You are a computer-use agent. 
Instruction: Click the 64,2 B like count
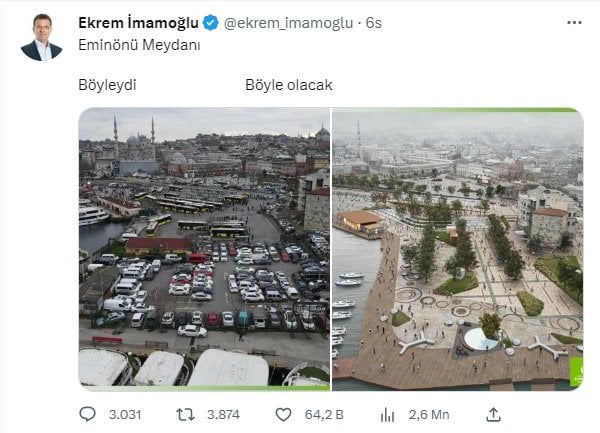tap(324, 415)
